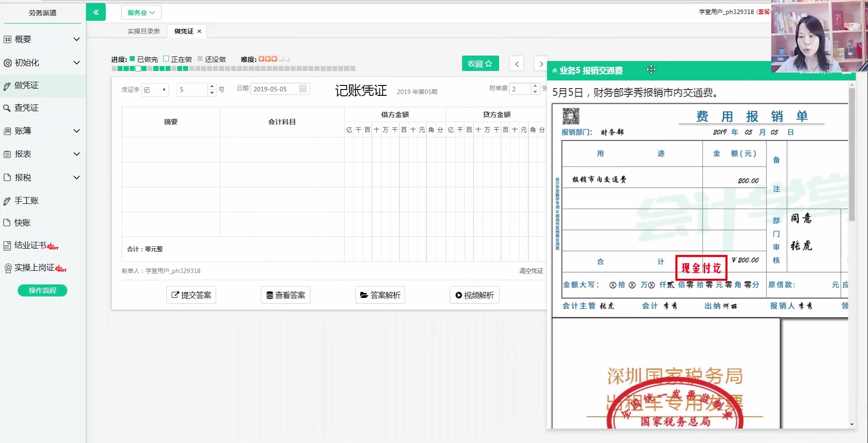Expand the 账簿 menu chevron
The image size is (868, 443).
tap(77, 131)
